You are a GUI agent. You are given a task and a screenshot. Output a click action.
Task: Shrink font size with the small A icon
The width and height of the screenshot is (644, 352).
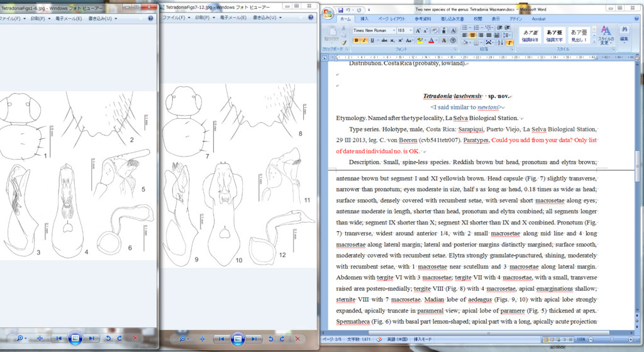[x=426, y=30]
